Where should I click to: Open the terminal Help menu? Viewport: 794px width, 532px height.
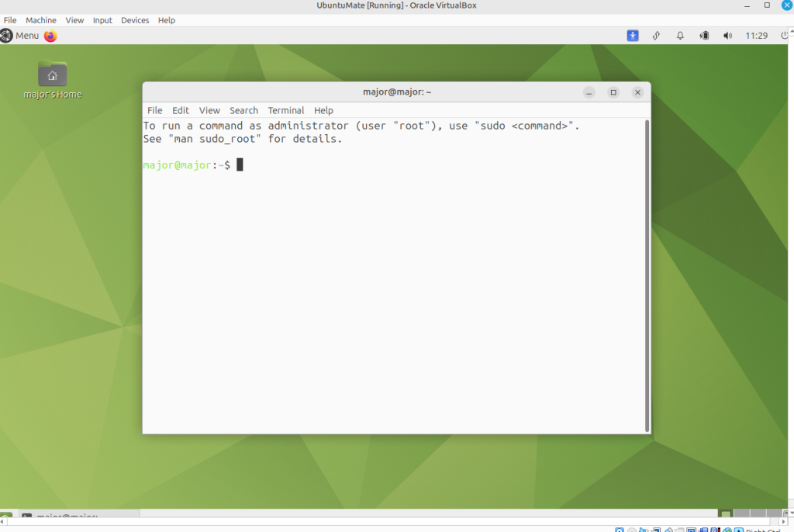[x=323, y=110]
